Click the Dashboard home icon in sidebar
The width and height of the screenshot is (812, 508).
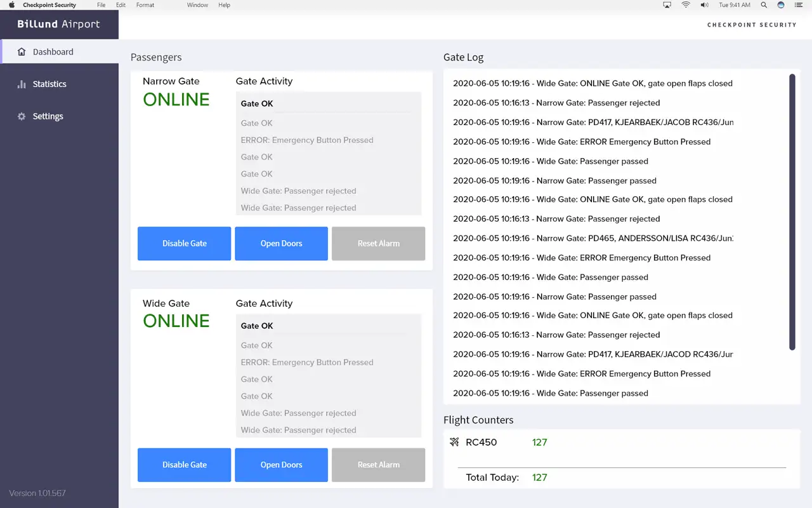coord(22,52)
